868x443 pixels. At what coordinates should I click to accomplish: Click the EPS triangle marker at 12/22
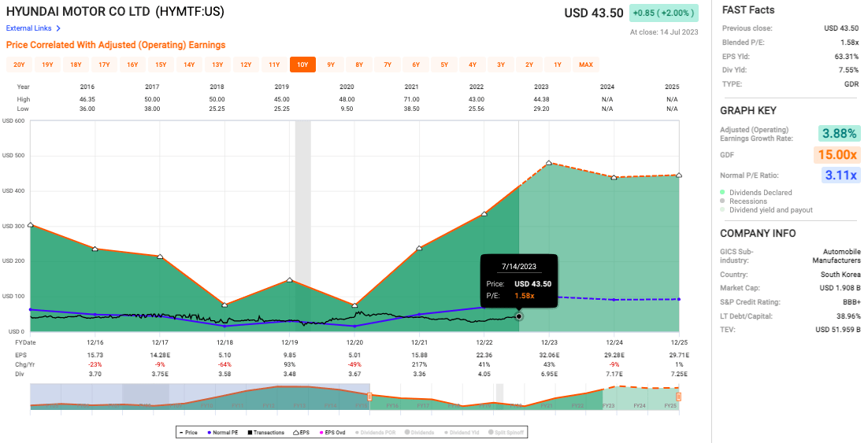pos(484,213)
